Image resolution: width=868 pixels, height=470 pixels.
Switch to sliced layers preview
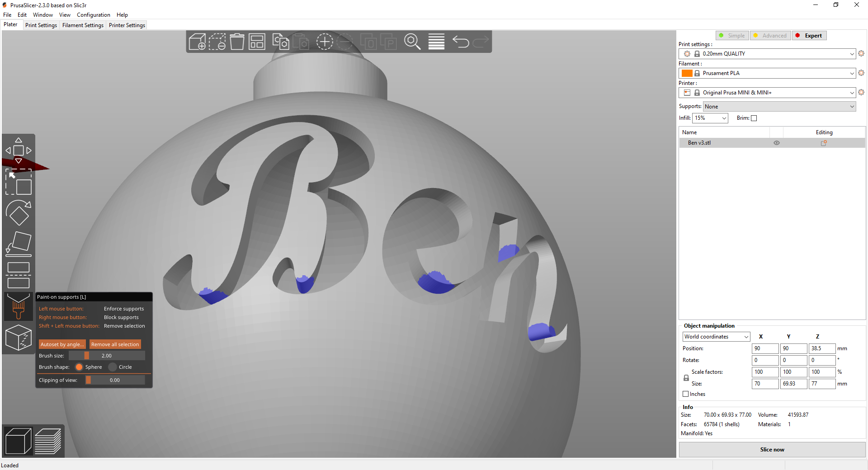click(x=48, y=441)
